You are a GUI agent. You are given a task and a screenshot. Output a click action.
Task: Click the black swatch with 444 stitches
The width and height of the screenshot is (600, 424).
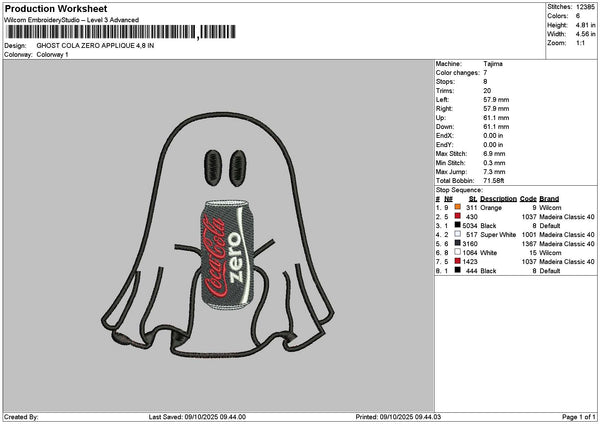coord(458,270)
